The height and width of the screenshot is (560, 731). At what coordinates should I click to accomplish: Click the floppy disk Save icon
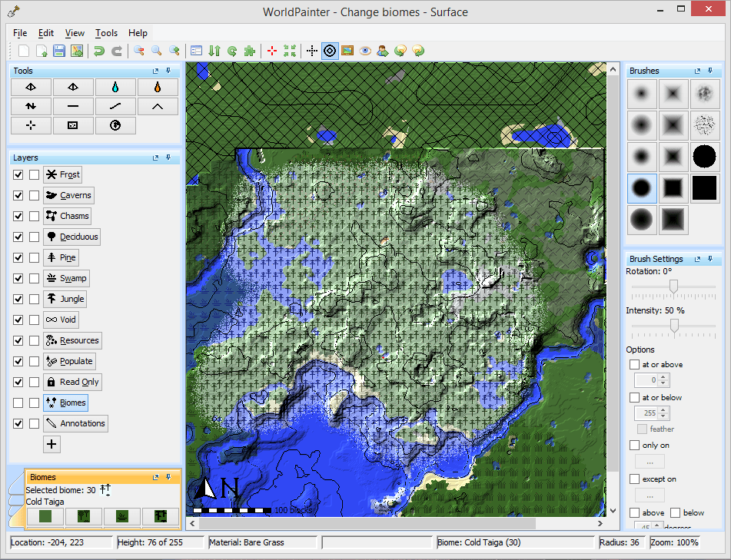(58, 51)
